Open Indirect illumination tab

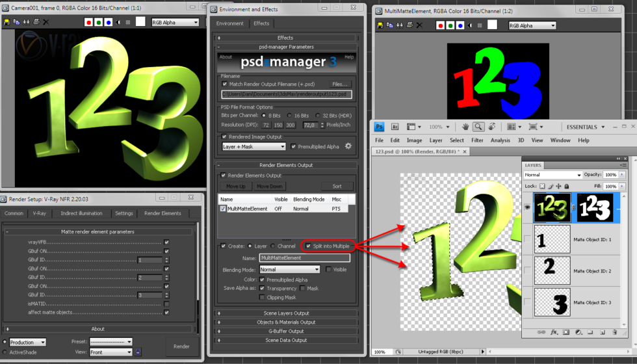81,213
